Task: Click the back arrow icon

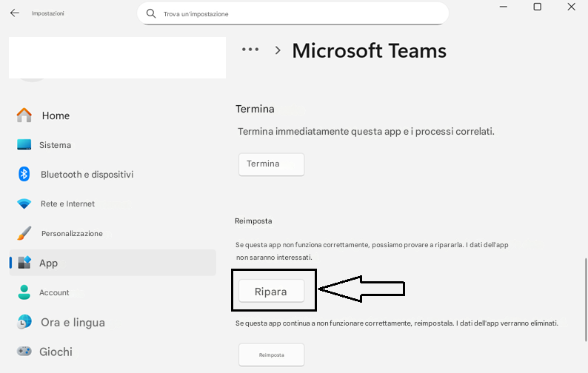Action: 15,13
